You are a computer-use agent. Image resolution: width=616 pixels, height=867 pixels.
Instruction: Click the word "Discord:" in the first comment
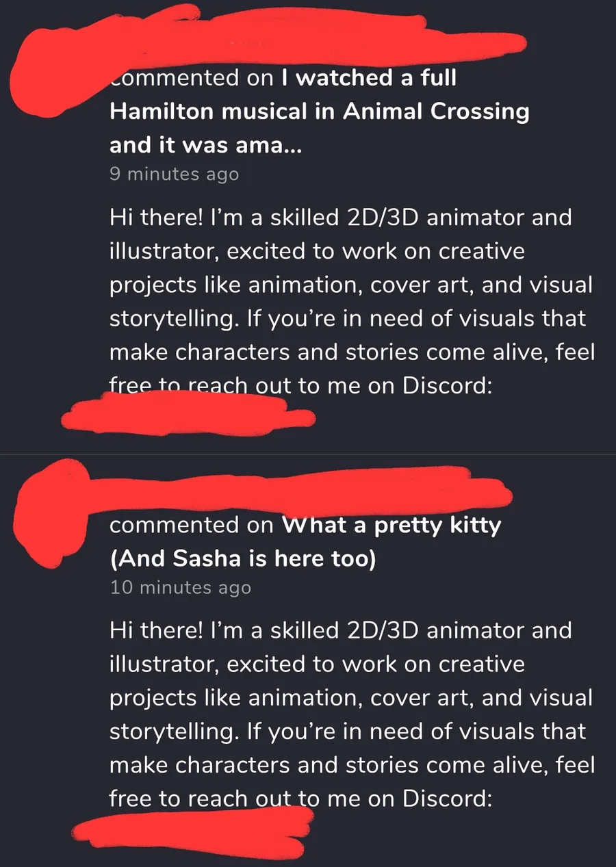[447, 385]
